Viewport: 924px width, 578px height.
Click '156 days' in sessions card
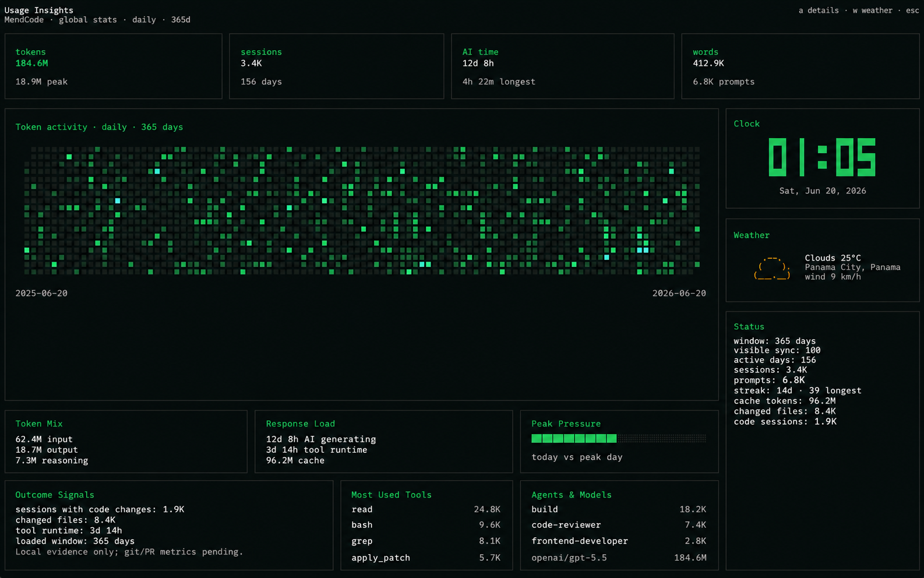click(x=261, y=82)
